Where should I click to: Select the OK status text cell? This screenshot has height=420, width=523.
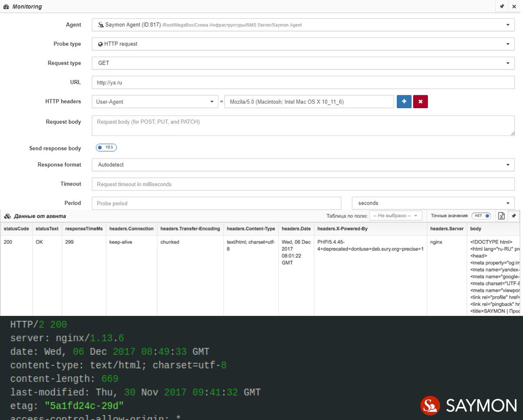pos(47,276)
